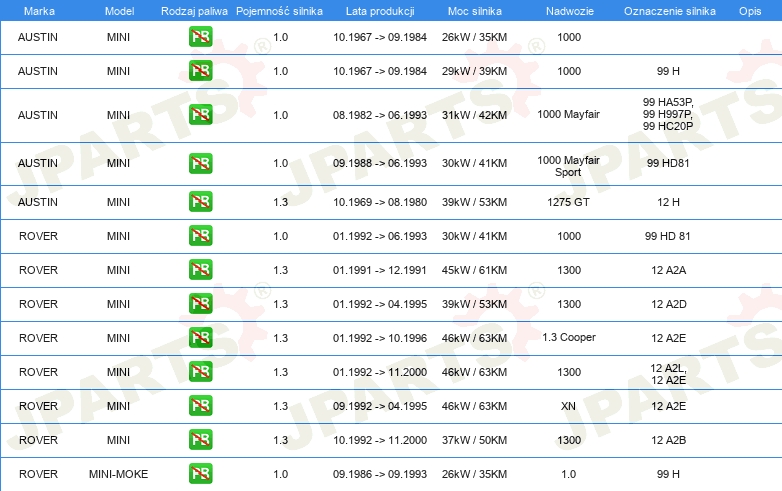Click the fuel icon in the 1.3 Cooper row

coord(200,337)
